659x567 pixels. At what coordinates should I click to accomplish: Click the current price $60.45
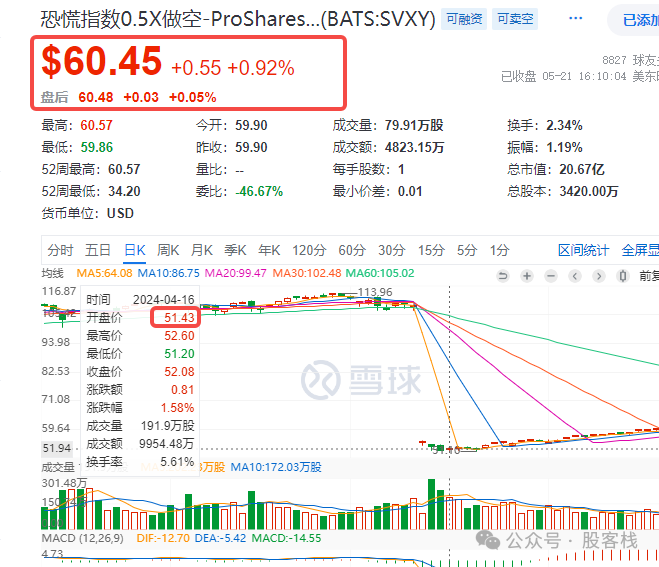pos(101,61)
